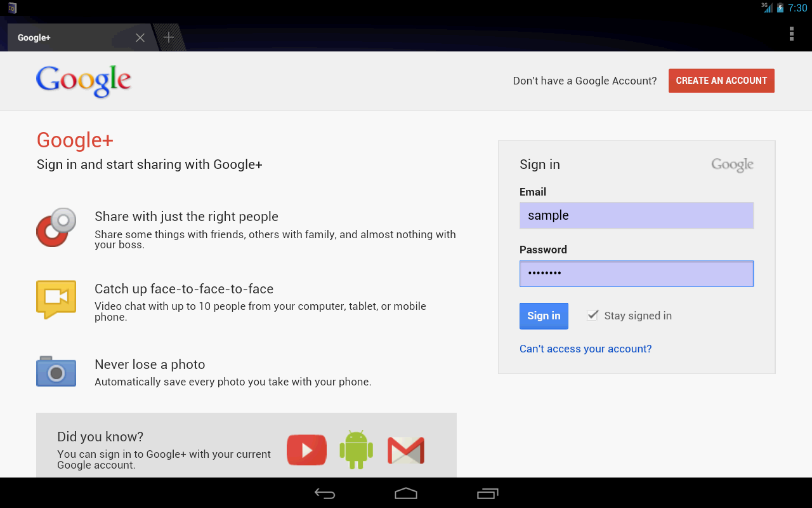Click 'Never lose a photo' heading
This screenshot has width=812, height=508.
[x=150, y=364]
